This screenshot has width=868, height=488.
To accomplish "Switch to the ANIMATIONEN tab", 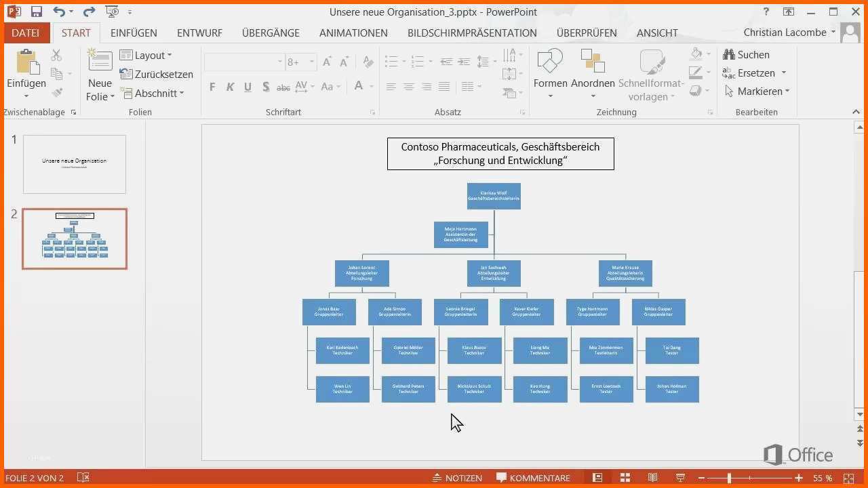I will (353, 33).
